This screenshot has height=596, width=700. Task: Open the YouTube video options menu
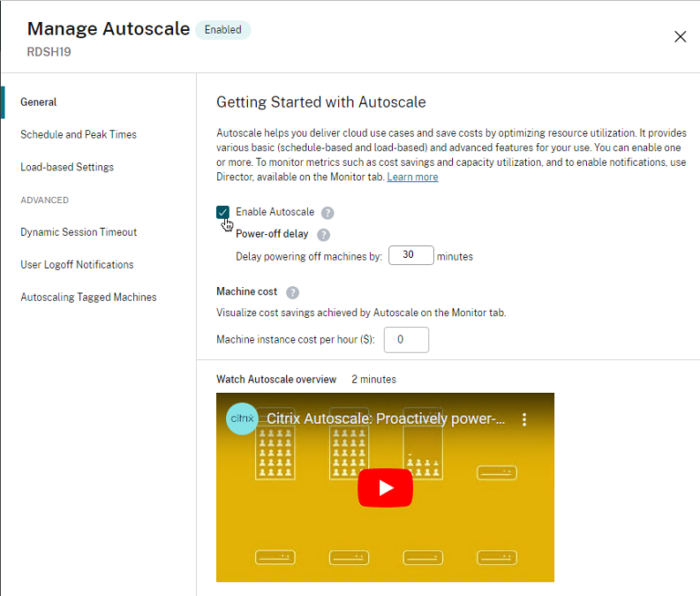(524, 419)
